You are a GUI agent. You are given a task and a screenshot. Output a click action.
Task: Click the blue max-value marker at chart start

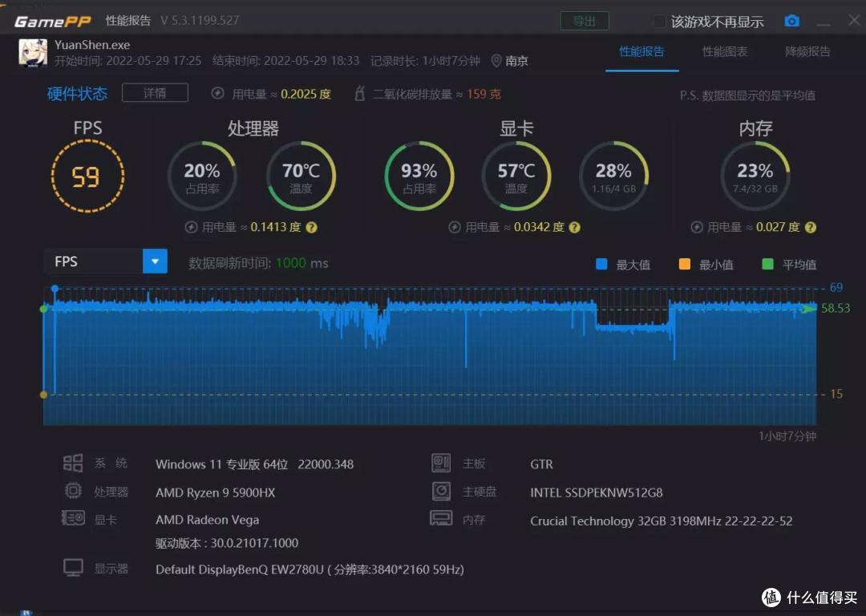[55, 289]
